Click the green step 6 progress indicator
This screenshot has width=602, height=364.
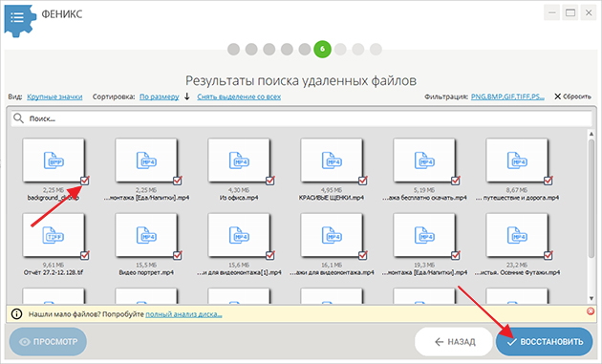point(322,49)
